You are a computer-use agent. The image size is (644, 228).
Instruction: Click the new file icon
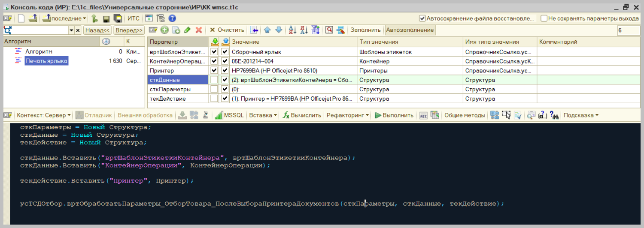coord(21,18)
